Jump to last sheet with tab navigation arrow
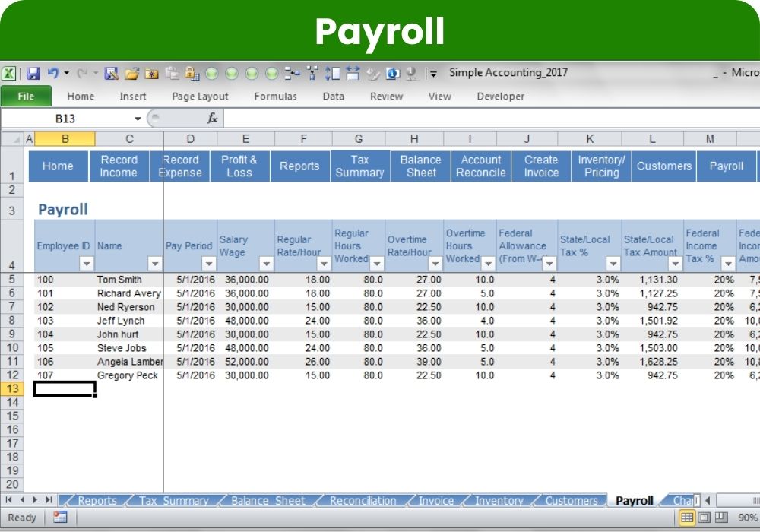Viewport: 760px width, 532px height. click(49, 500)
